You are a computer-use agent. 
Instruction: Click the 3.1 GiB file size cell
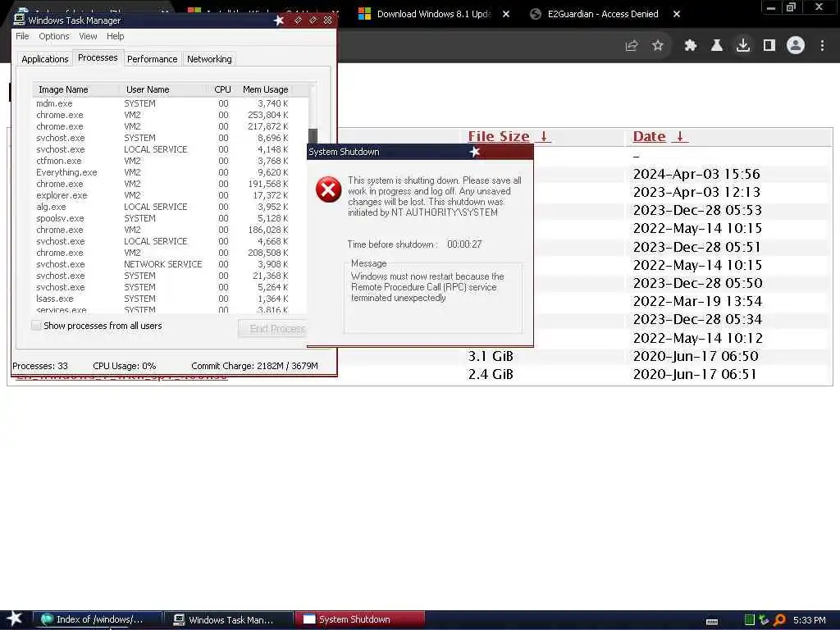(x=491, y=356)
